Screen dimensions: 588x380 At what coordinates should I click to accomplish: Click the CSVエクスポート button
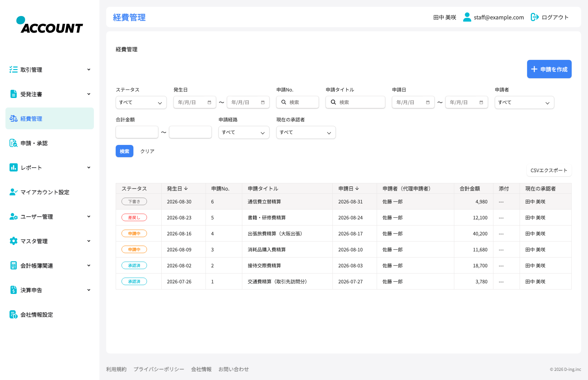549,170
